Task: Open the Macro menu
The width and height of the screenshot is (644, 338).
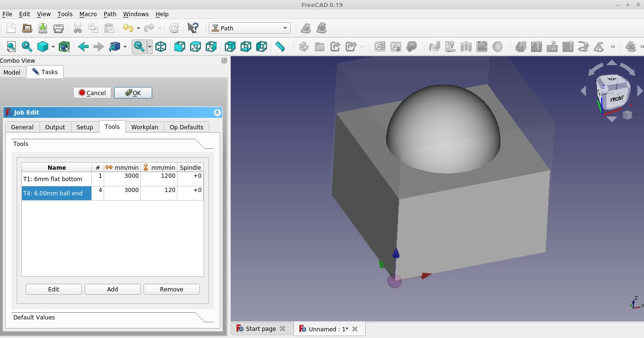Action: (88, 14)
